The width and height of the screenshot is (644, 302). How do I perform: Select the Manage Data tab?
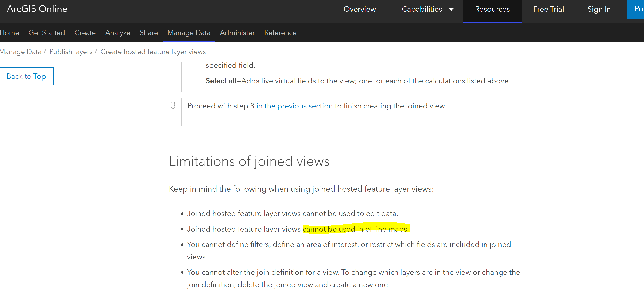[189, 33]
